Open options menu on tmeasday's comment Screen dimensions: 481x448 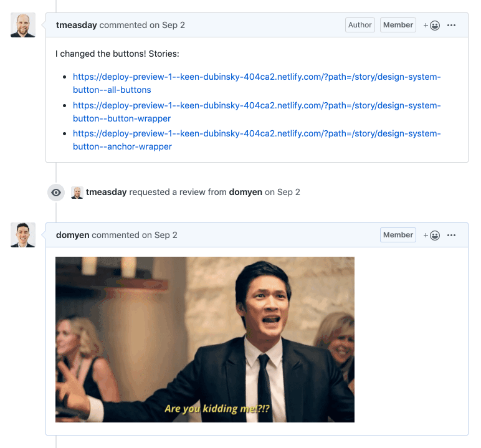coord(451,25)
